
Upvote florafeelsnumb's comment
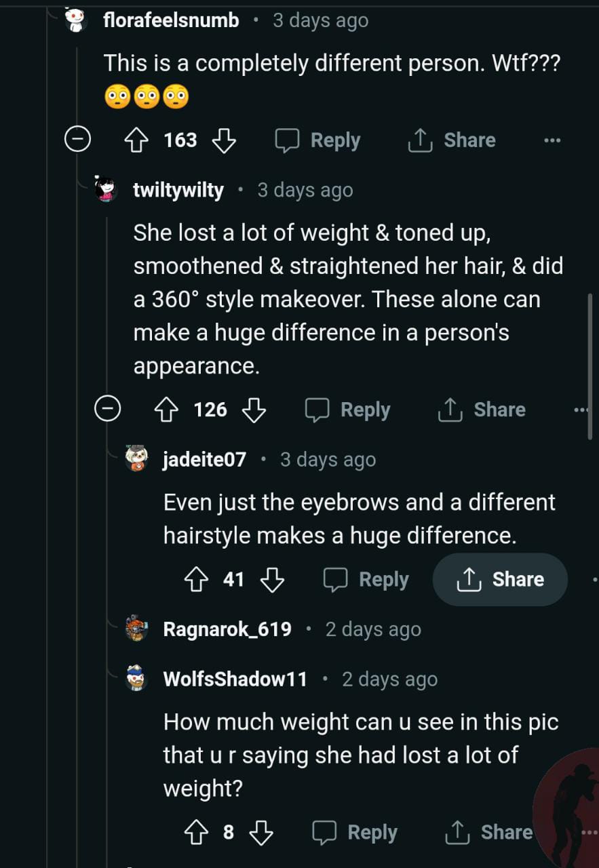[137, 140]
